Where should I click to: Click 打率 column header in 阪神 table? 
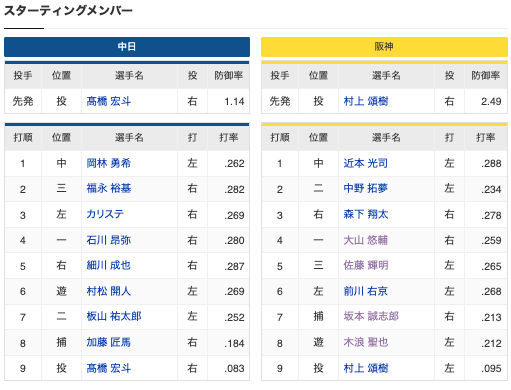click(486, 137)
